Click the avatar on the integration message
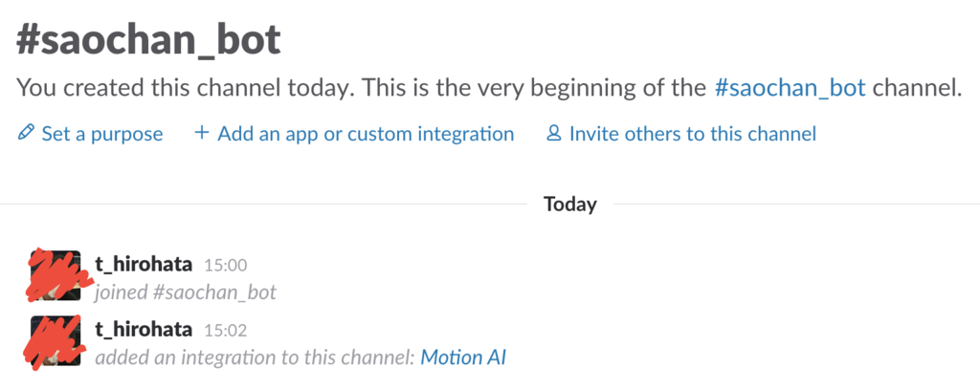 click(x=55, y=341)
